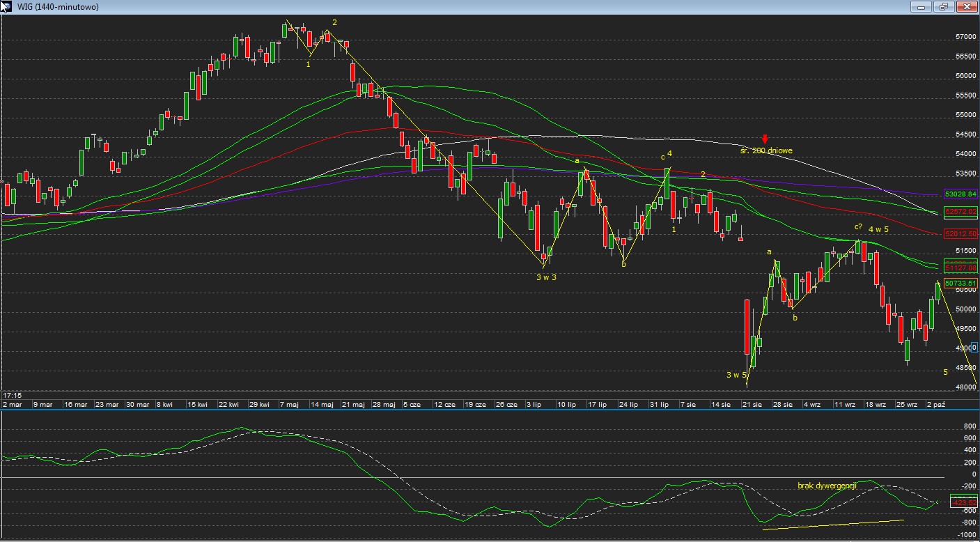Click the WIG (1440-minutowo) title bar

tap(418, 7)
